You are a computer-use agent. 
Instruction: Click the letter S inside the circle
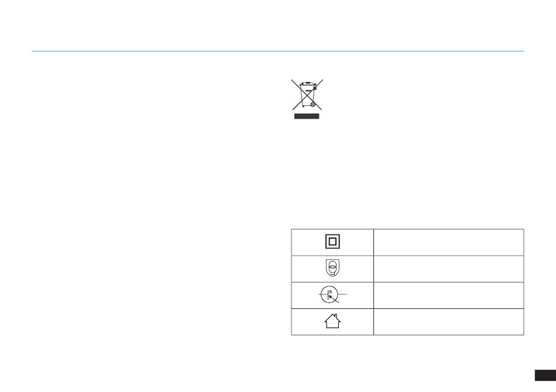(330, 291)
